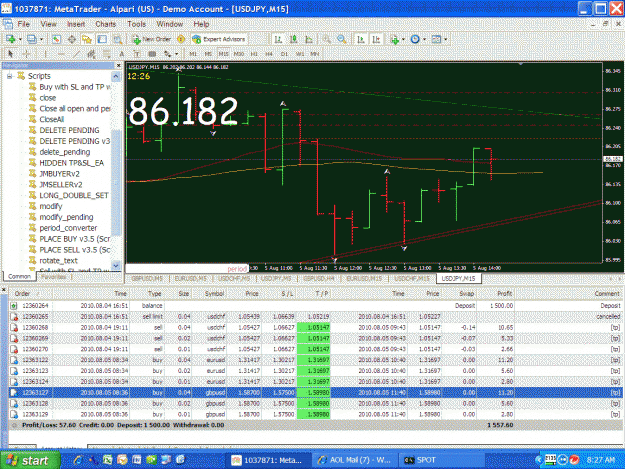Switch to the GBPUSD,H4 chart tab
625x469 pixels.
pyautogui.click(x=319, y=279)
